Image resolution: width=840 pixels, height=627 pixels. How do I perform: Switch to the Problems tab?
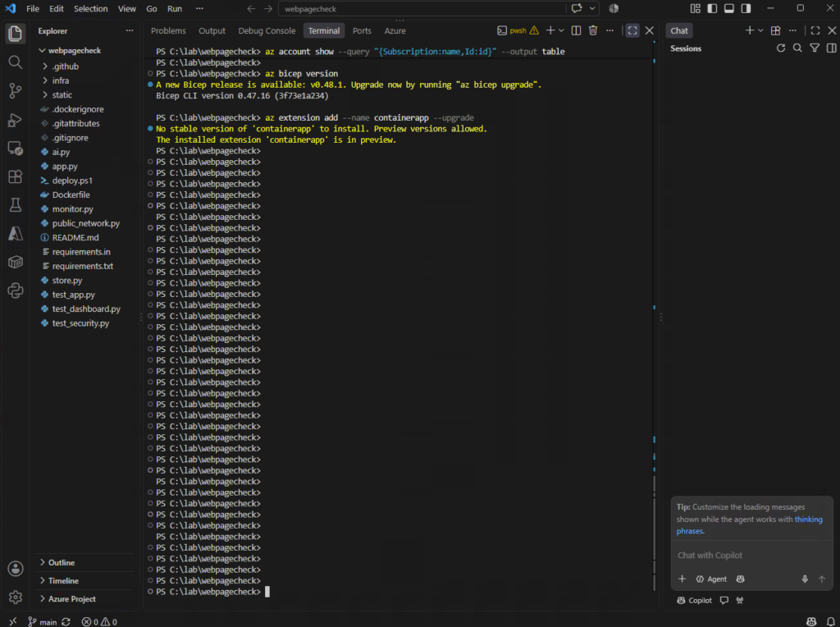coord(168,30)
